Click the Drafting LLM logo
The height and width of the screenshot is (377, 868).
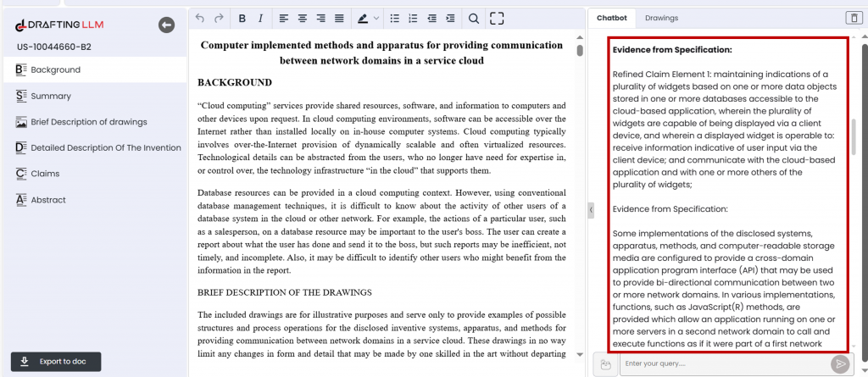(59, 25)
